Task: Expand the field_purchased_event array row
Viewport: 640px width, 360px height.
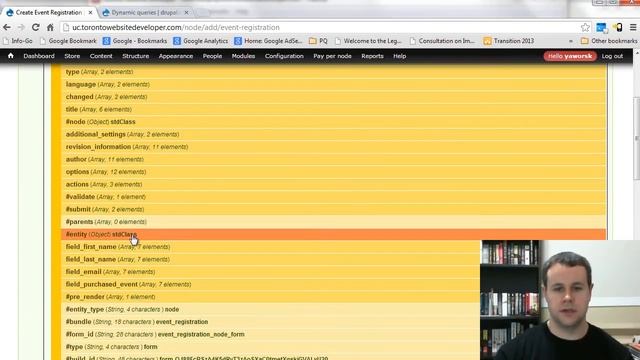Action: pyautogui.click(x=271, y=284)
